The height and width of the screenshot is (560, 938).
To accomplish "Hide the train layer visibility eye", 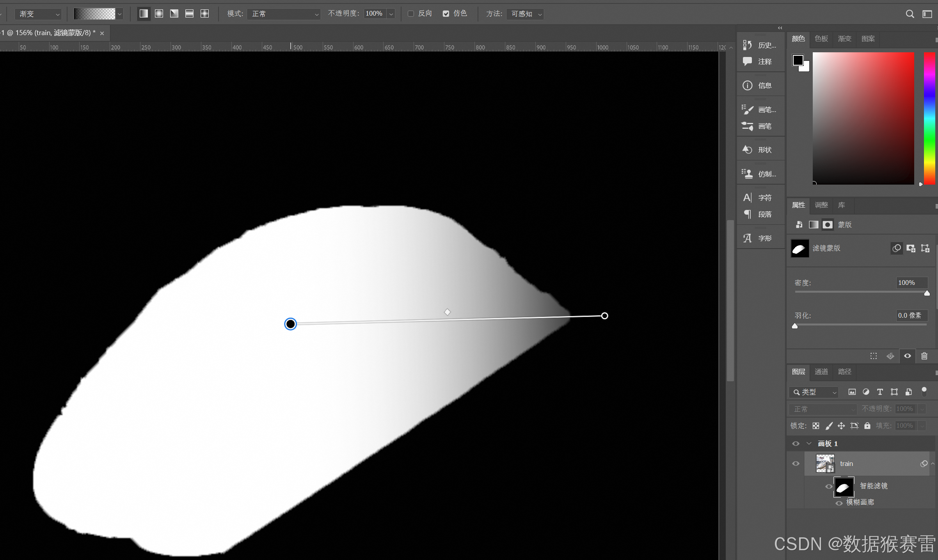I will coord(796,464).
